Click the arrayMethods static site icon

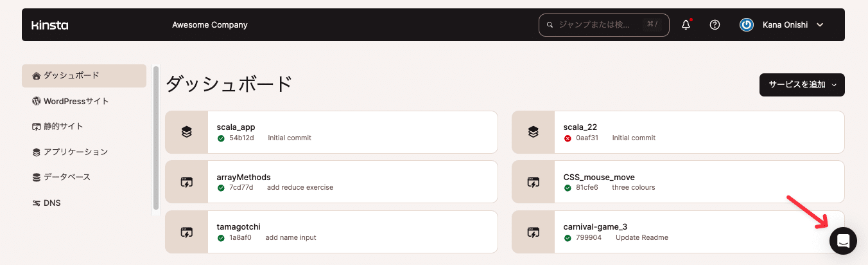coord(187,182)
